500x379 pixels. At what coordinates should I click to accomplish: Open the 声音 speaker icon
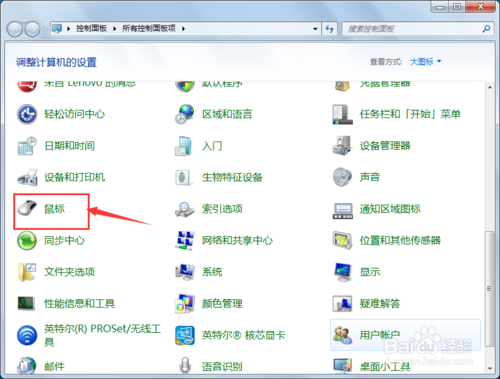pyautogui.click(x=342, y=177)
